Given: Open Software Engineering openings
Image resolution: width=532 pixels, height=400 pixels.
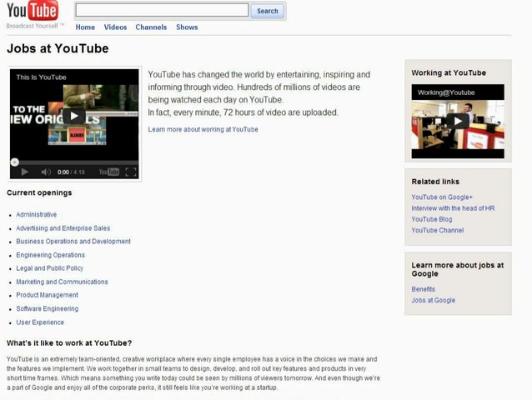Looking at the screenshot, I should tap(48, 308).
